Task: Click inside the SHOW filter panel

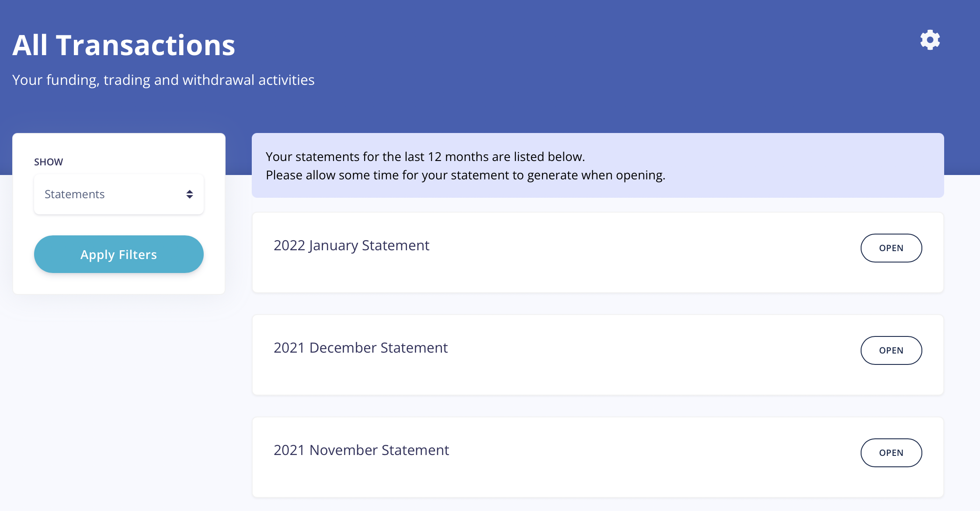Action: tap(118, 214)
